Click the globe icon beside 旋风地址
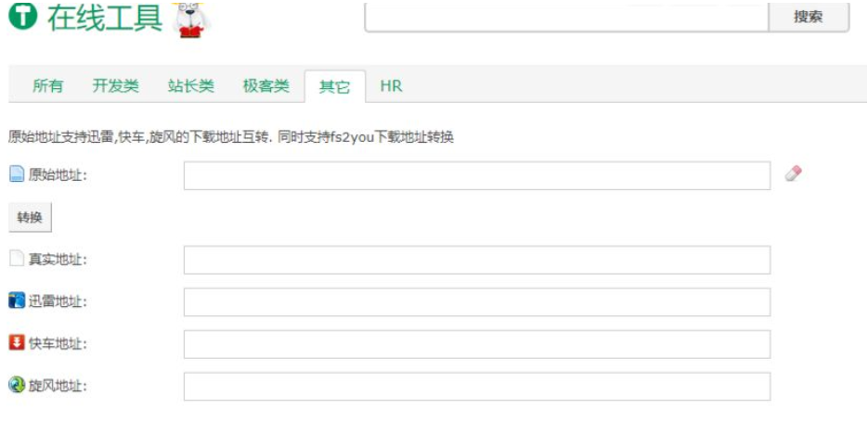 pyautogui.click(x=17, y=385)
